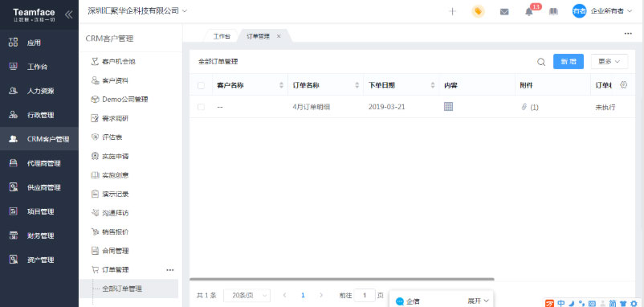Image resolution: width=644 pixels, height=307 pixels.
Task: Go to next page arrow
Action: (x=321, y=295)
